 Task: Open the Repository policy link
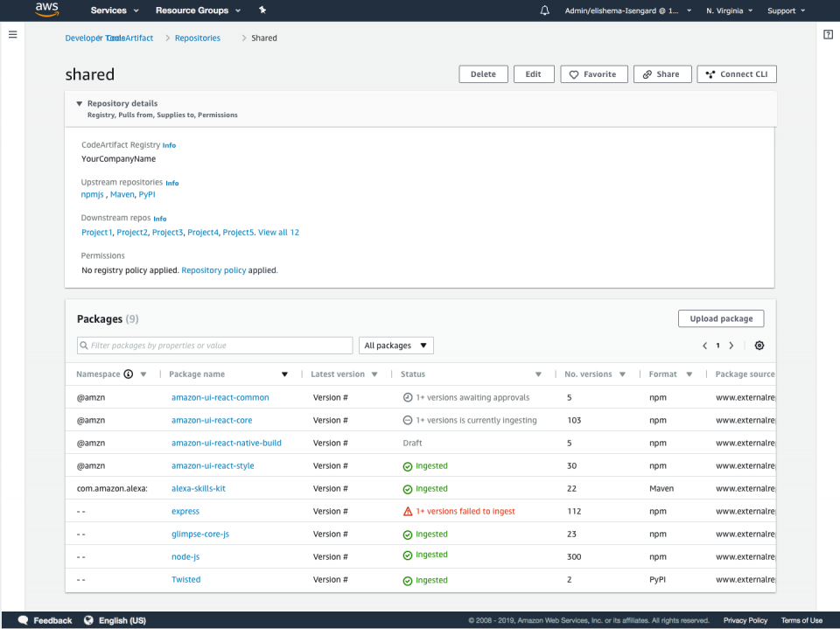tap(213, 270)
